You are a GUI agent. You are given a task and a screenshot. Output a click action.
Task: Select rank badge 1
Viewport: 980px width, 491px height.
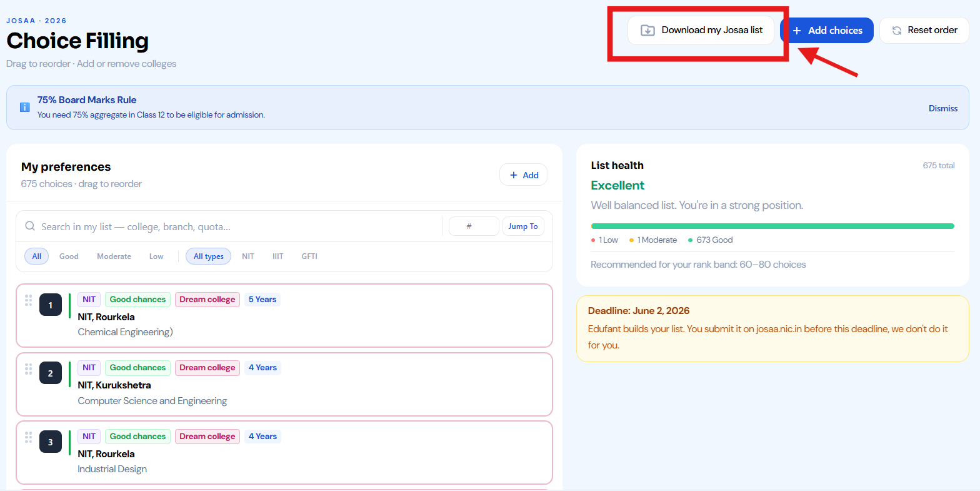tap(51, 305)
